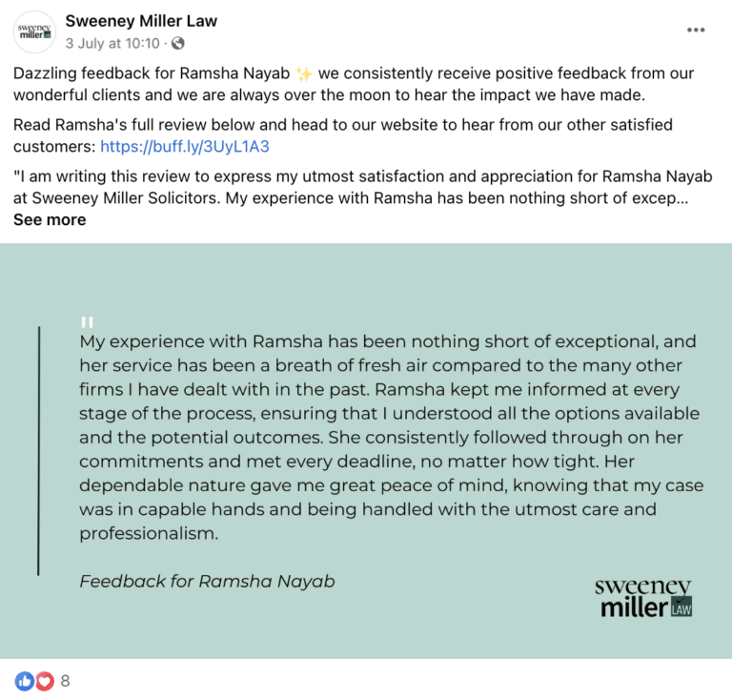Click the Dazzling feedback opening paragraph
Image resolution: width=732 pixels, height=700 pixels.
pos(353,84)
